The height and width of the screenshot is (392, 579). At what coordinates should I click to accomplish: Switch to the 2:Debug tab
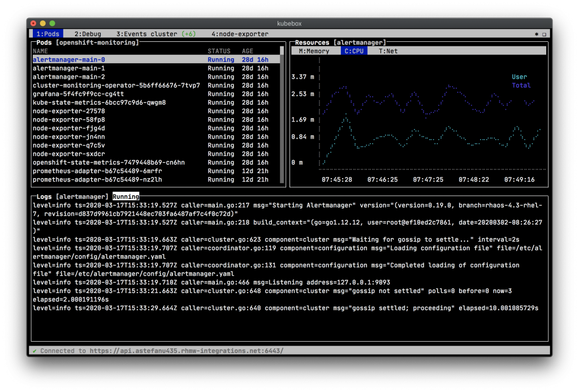pos(87,34)
